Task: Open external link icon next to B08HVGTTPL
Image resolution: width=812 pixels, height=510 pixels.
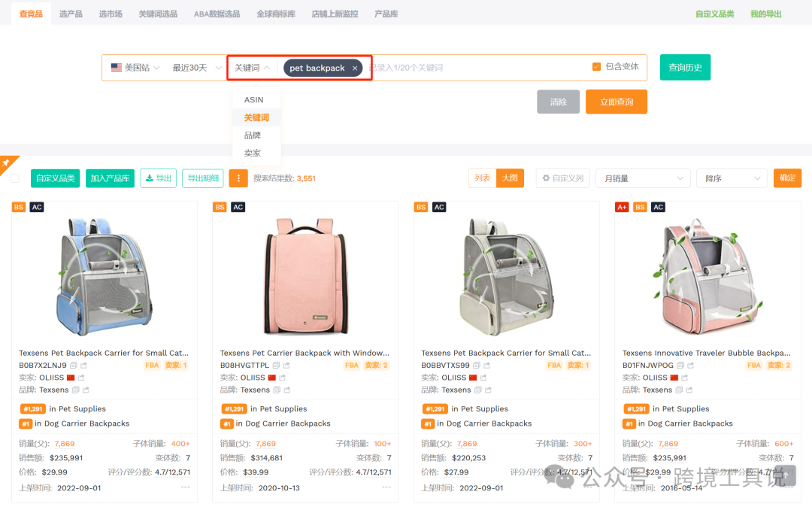Action: pyautogui.click(x=286, y=366)
